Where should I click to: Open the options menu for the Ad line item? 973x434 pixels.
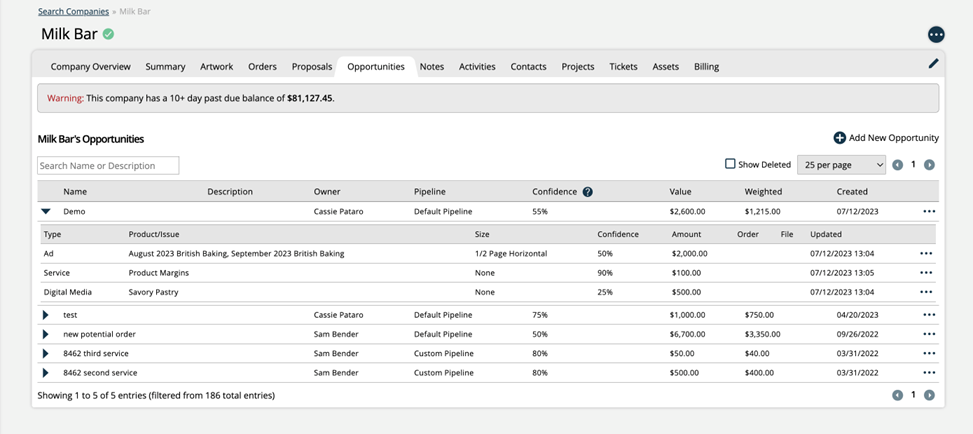[x=926, y=254]
